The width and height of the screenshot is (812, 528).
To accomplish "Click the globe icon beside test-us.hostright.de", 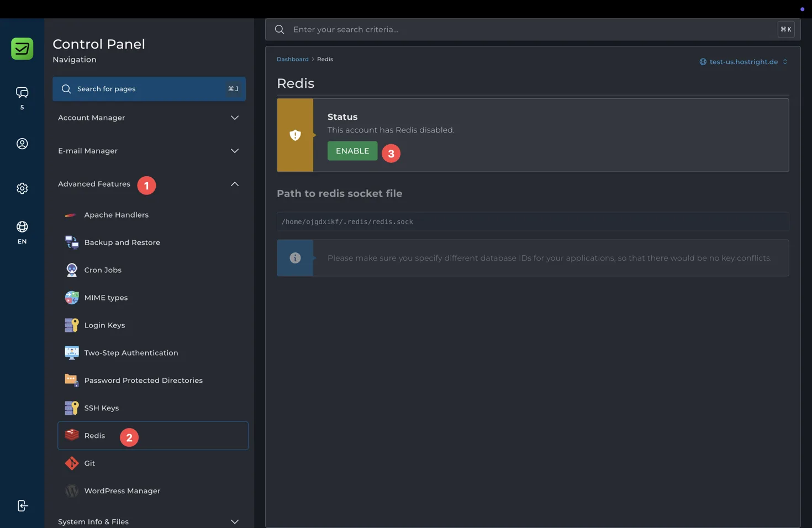I will (703, 62).
